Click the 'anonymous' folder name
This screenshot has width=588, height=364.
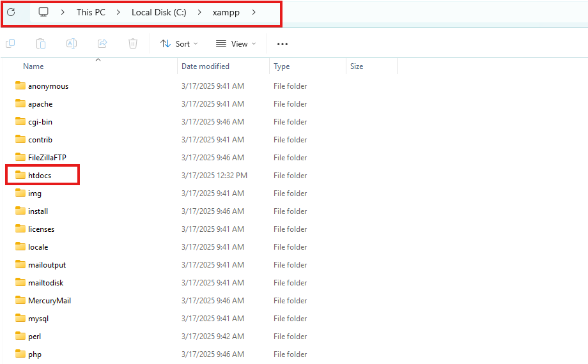click(49, 86)
